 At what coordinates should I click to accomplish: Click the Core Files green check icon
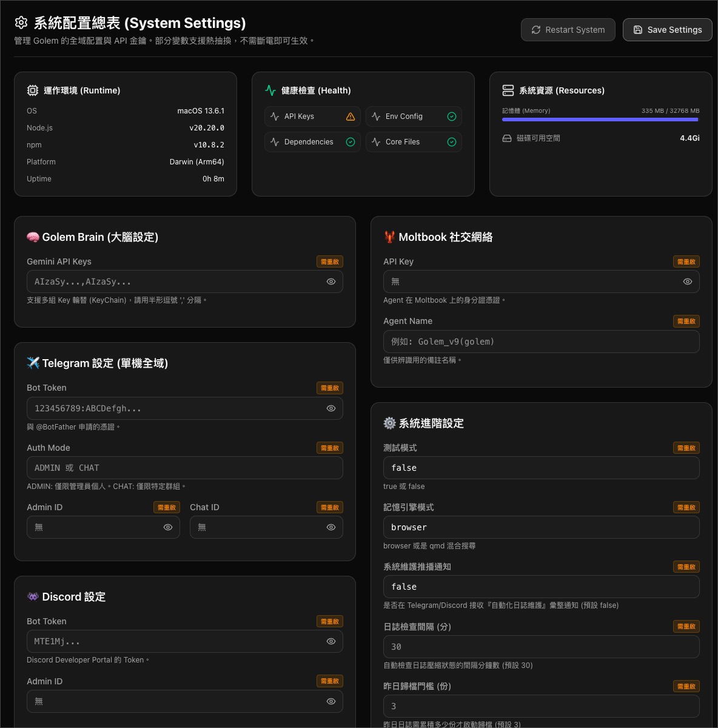tap(452, 142)
